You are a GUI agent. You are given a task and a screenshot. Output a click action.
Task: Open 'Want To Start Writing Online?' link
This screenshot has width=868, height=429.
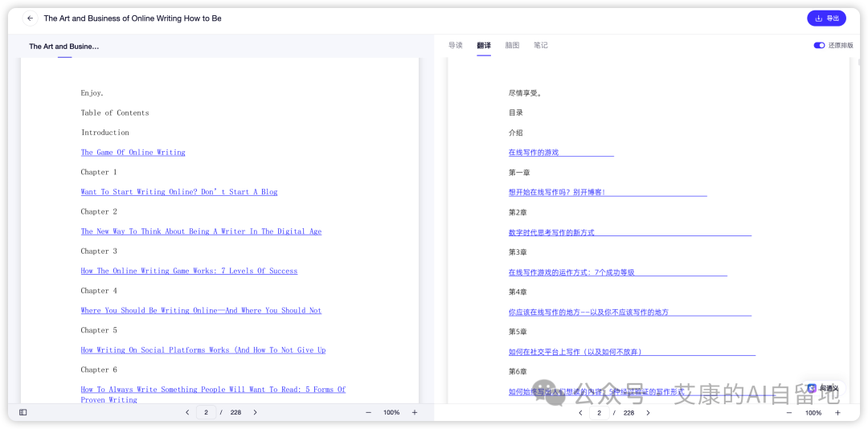(178, 192)
